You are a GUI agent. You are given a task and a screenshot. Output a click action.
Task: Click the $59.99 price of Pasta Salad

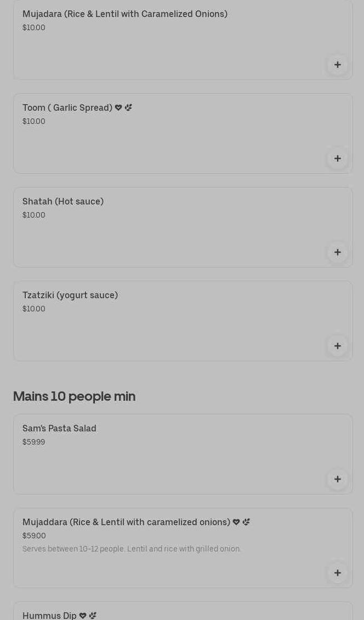[x=34, y=442]
